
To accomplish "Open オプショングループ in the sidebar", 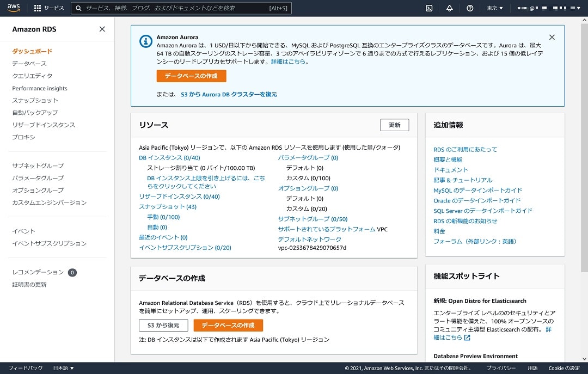I will pyautogui.click(x=38, y=191).
